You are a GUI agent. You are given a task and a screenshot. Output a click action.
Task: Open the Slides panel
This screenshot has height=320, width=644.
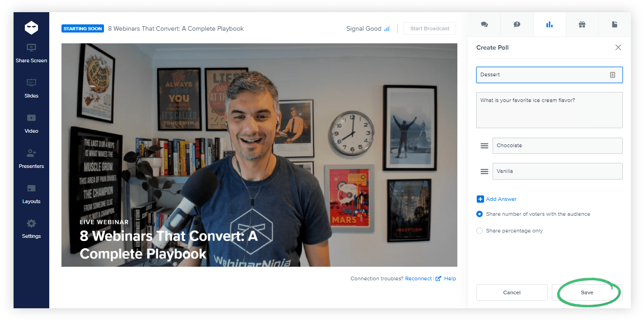coord(31,88)
